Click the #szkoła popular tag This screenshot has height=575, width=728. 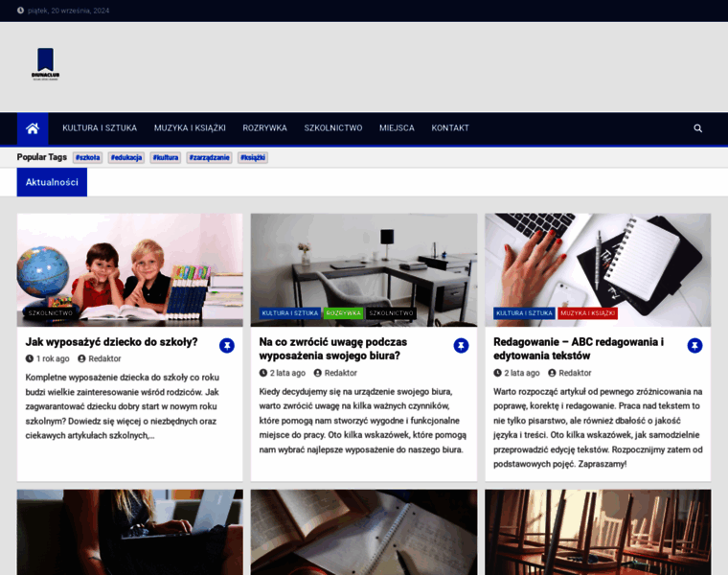88,157
